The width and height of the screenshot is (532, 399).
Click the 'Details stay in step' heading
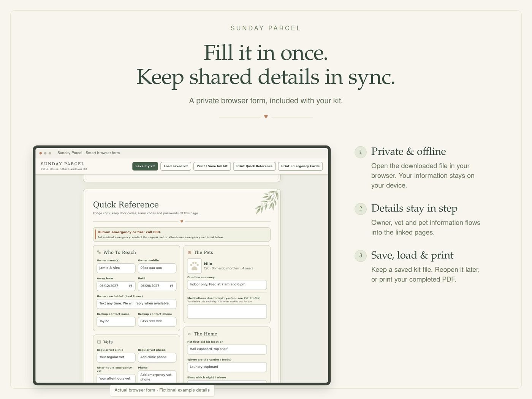coord(414,208)
